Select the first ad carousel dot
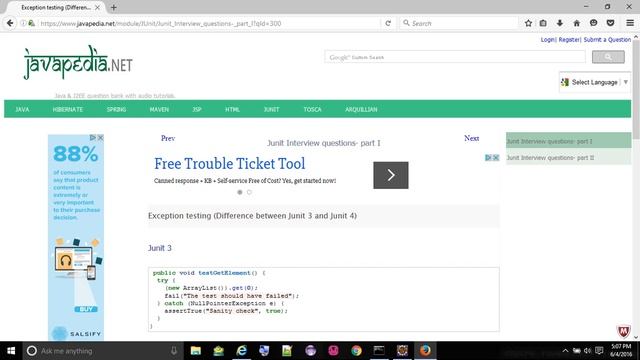The image size is (640, 360). point(240,192)
